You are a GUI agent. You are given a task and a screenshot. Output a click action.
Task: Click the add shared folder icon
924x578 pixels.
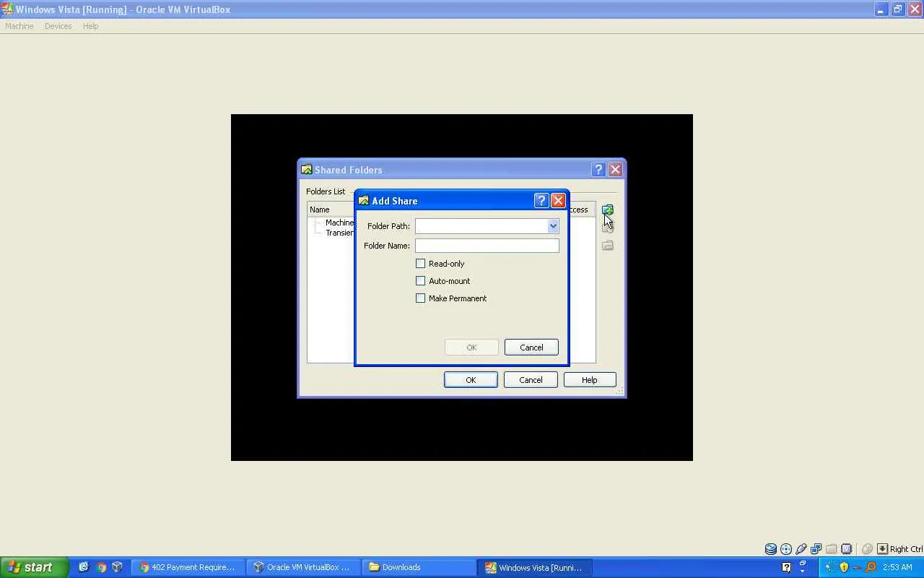tap(608, 210)
